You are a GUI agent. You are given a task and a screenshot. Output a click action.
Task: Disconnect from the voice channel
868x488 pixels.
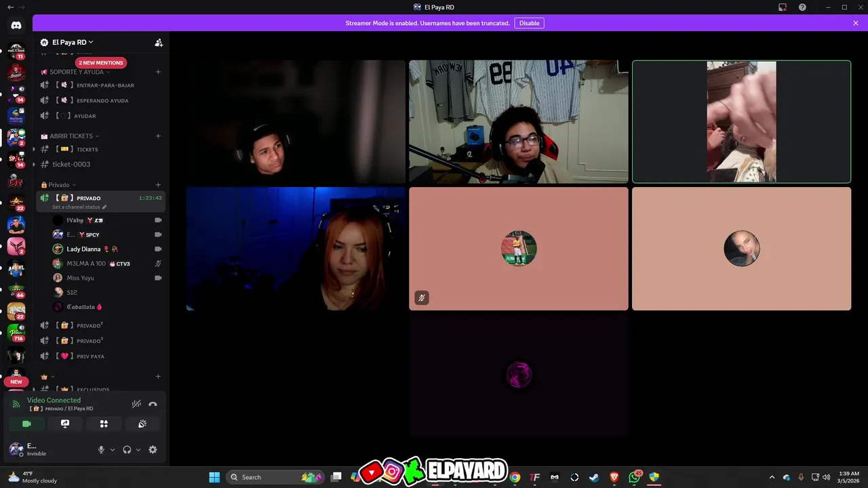coord(153,404)
